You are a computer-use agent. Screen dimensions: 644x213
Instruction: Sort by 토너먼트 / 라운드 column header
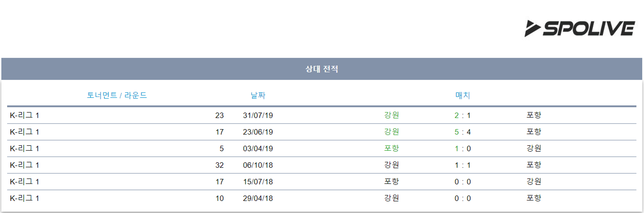pos(117,95)
